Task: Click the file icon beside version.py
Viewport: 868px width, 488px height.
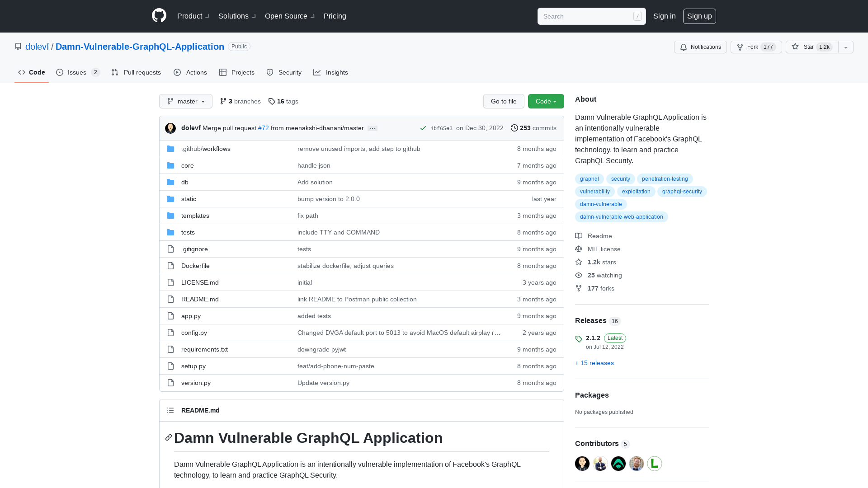Action: [x=170, y=383]
